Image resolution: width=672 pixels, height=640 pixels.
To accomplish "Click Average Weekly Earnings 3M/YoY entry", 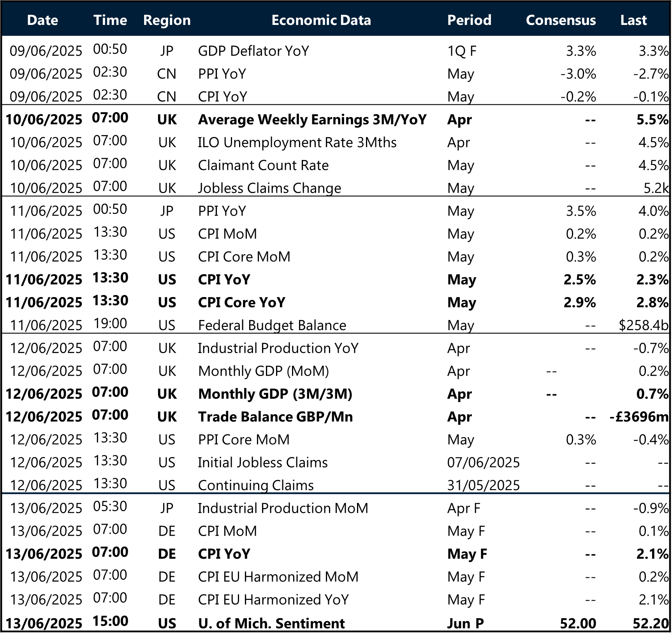I will coord(312,120).
